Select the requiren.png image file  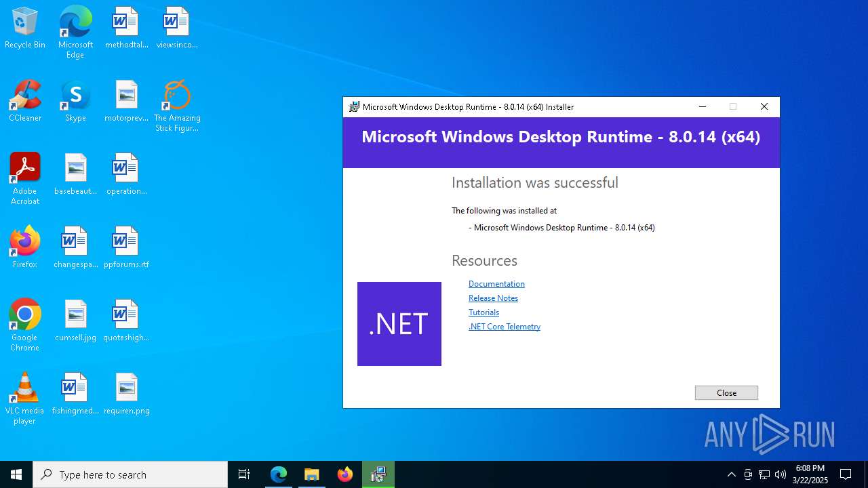point(126,394)
